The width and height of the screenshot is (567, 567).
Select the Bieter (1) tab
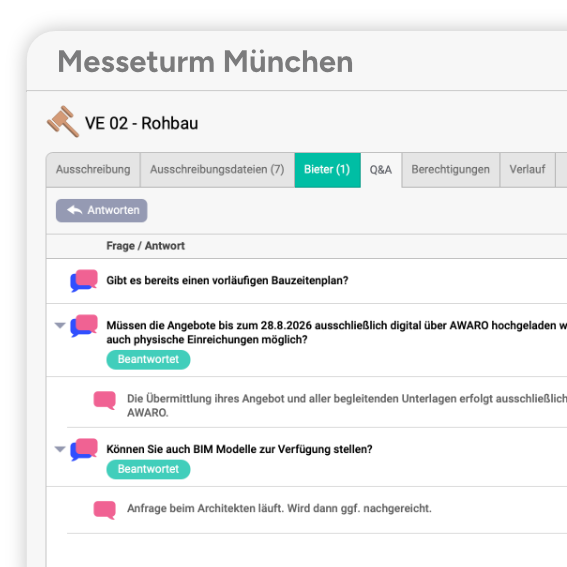pos(327,170)
